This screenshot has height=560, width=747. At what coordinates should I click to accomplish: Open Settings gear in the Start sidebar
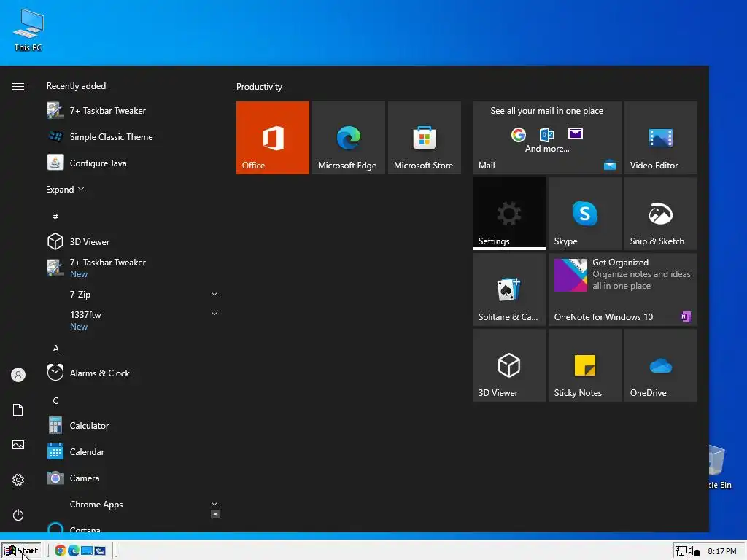[x=18, y=480]
